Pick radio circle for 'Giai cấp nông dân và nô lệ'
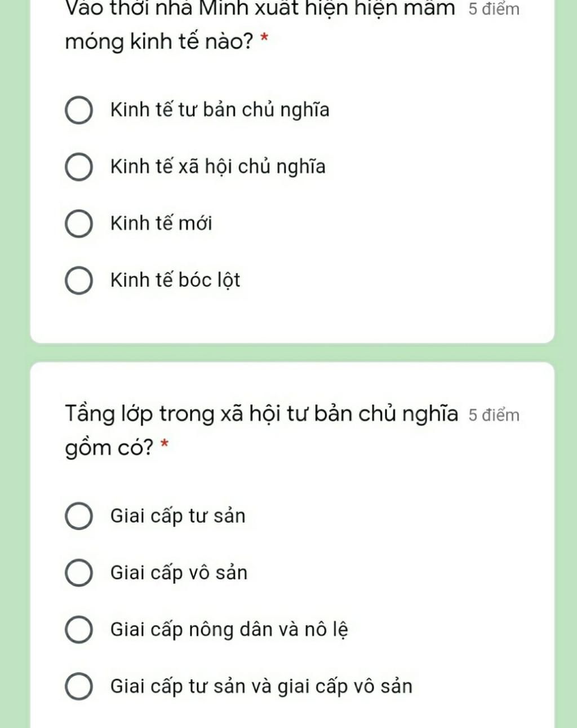The image size is (577, 728). coord(79,630)
